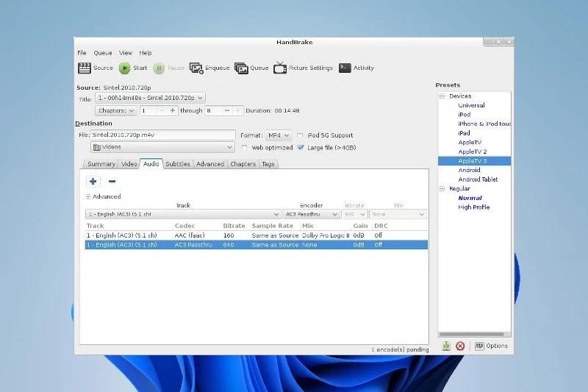This screenshot has height=392, width=588.
Task: Open the Source clapperboard icon
Action: tap(85, 68)
